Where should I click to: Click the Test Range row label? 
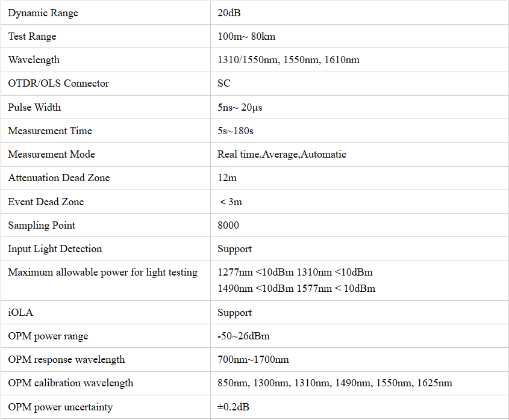32,36
